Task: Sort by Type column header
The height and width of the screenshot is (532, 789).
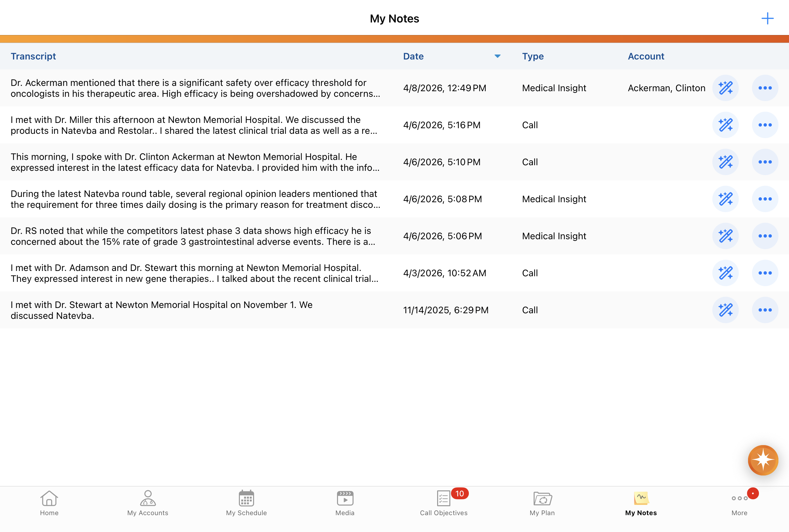Action: point(533,56)
